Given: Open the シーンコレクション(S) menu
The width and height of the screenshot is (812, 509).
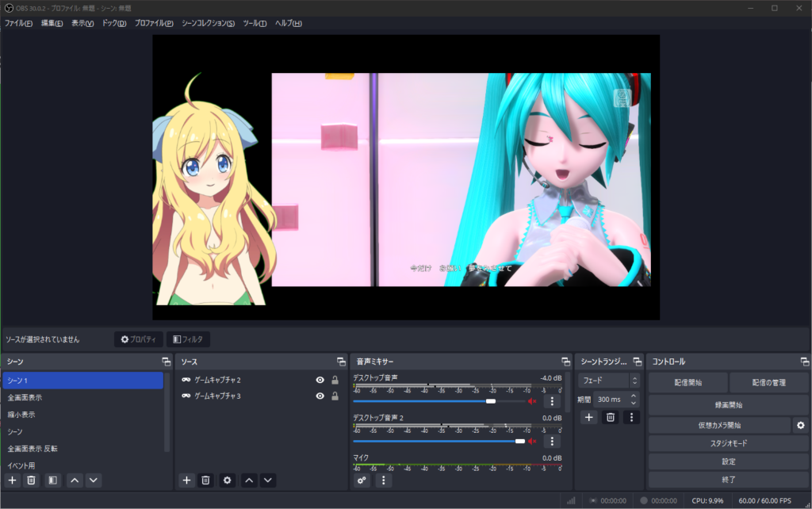Looking at the screenshot, I should pyautogui.click(x=208, y=23).
